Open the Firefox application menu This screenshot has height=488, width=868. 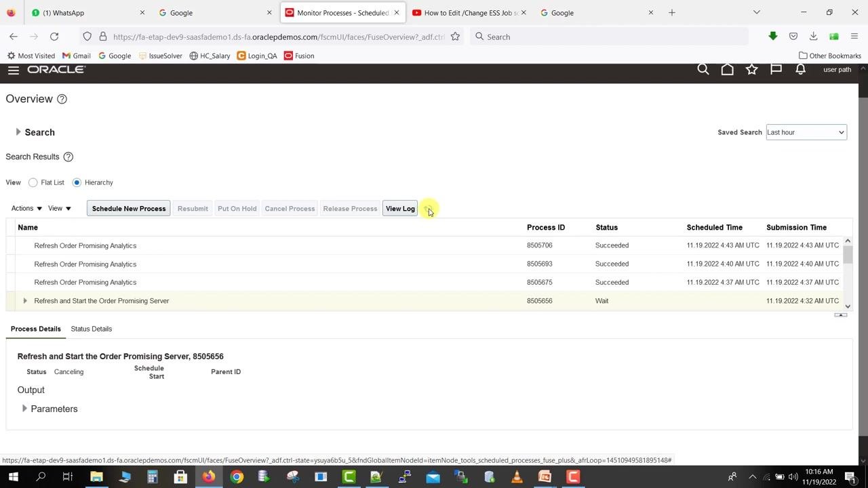[854, 37]
